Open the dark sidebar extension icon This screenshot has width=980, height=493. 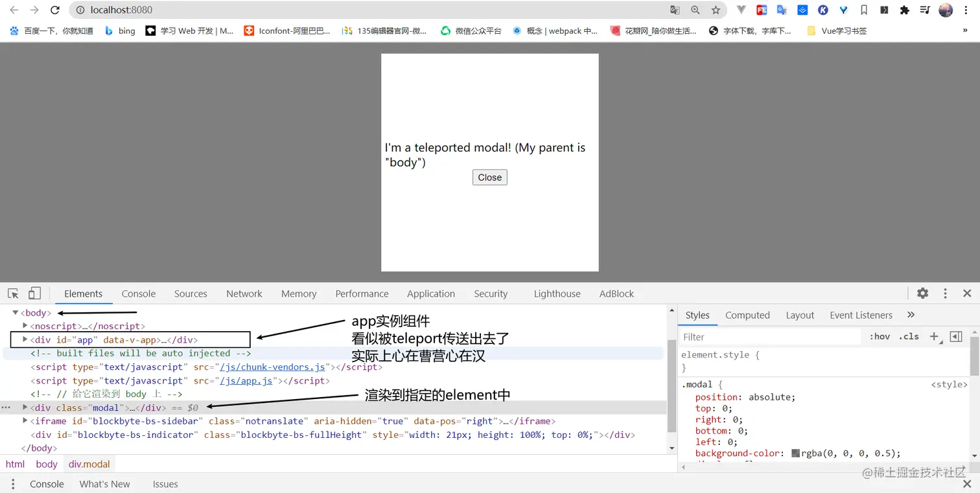click(x=884, y=10)
